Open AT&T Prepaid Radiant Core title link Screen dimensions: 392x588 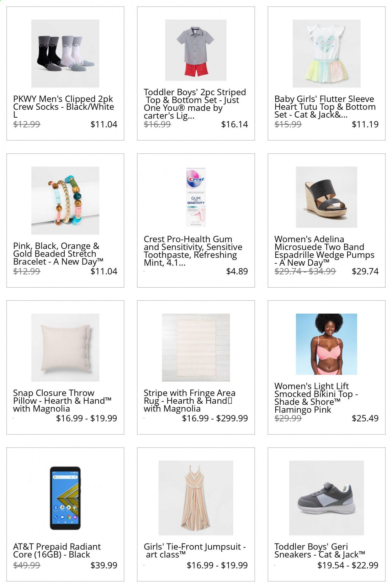[57, 550]
